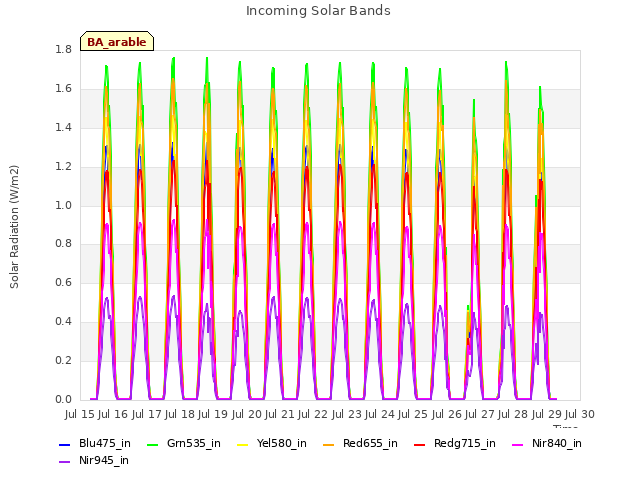This screenshot has width=640, height=480.
Task: Click the Jul 27 x-axis date label
Action: tap(480, 414)
